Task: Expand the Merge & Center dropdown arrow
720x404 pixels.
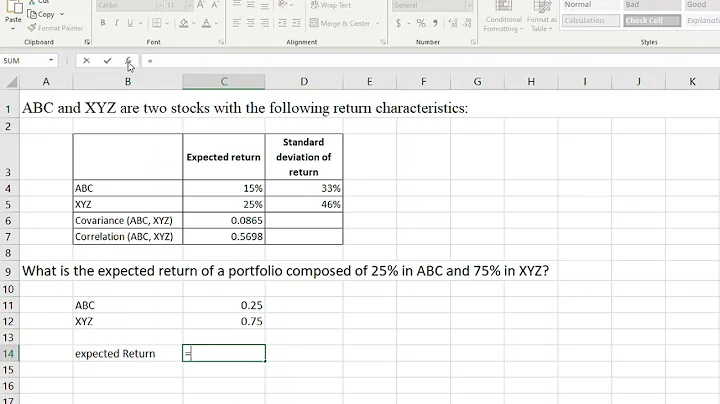Action: 378,23
